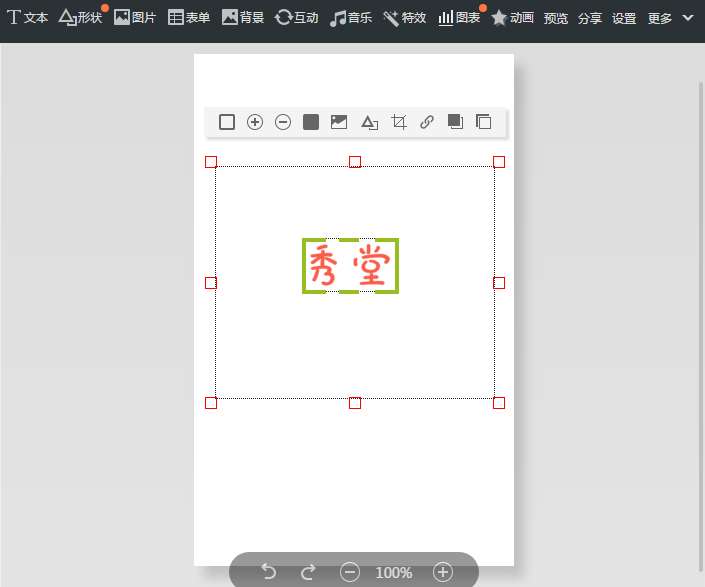
Task: Open the 背景 background menu
Action: 243,18
